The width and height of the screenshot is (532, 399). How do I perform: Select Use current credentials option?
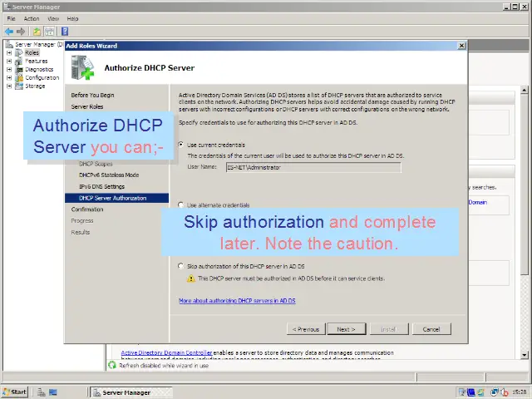[180, 145]
